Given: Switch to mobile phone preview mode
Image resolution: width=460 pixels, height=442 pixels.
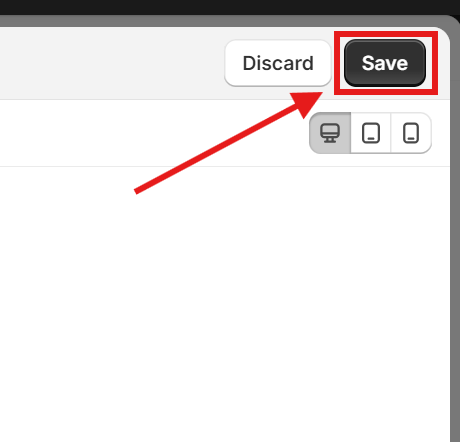Looking at the screenshot, I should pos(411,133).
